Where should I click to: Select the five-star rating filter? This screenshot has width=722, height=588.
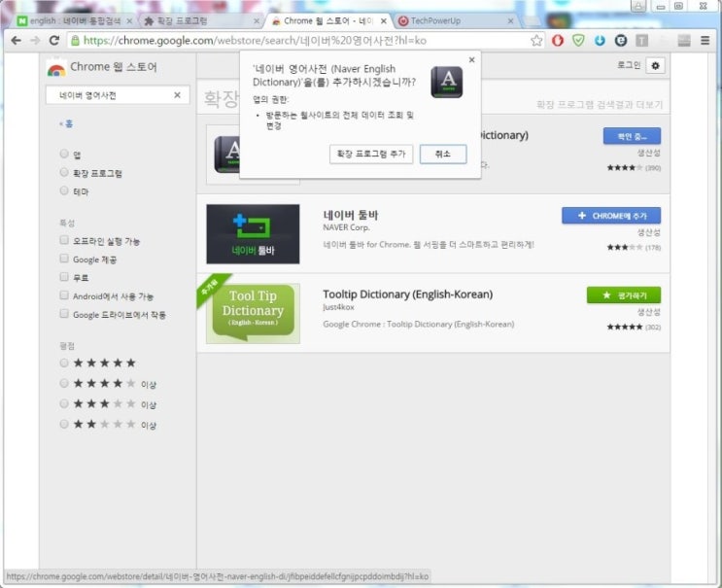pos(64,363)
